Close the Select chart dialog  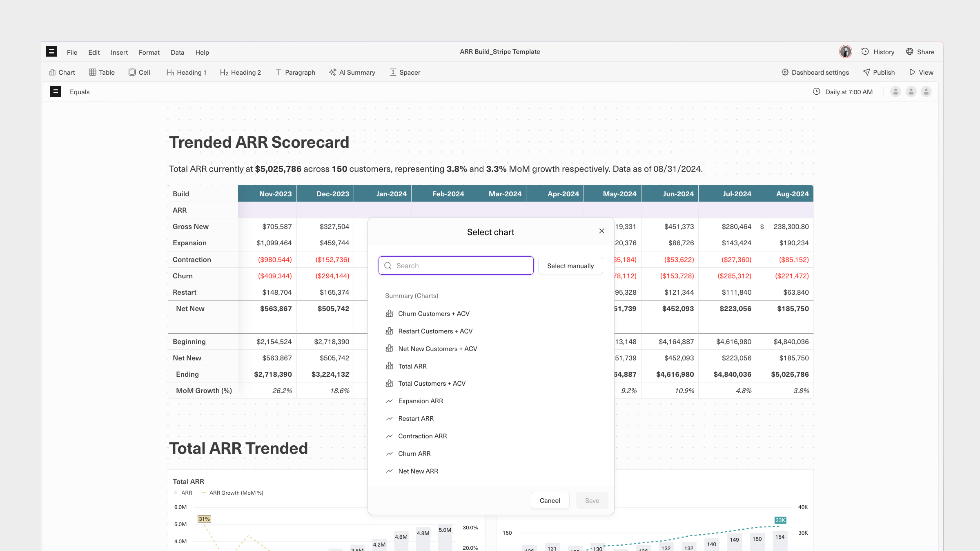[x=601, y=231]
